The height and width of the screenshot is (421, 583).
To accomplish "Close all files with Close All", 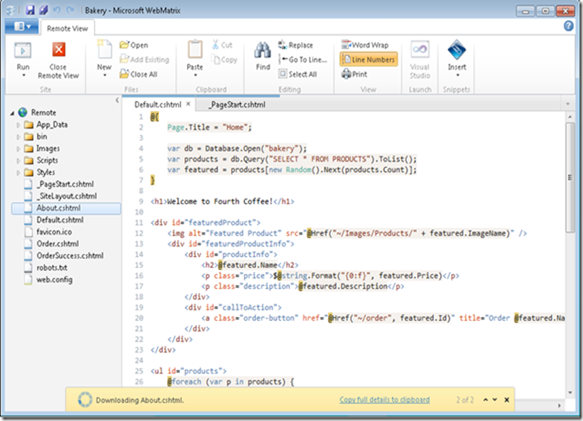I will pos(138,74).
